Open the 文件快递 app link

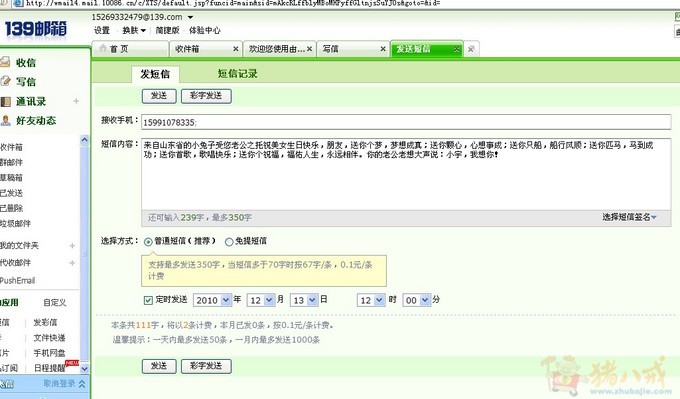(x=49, y=337)
